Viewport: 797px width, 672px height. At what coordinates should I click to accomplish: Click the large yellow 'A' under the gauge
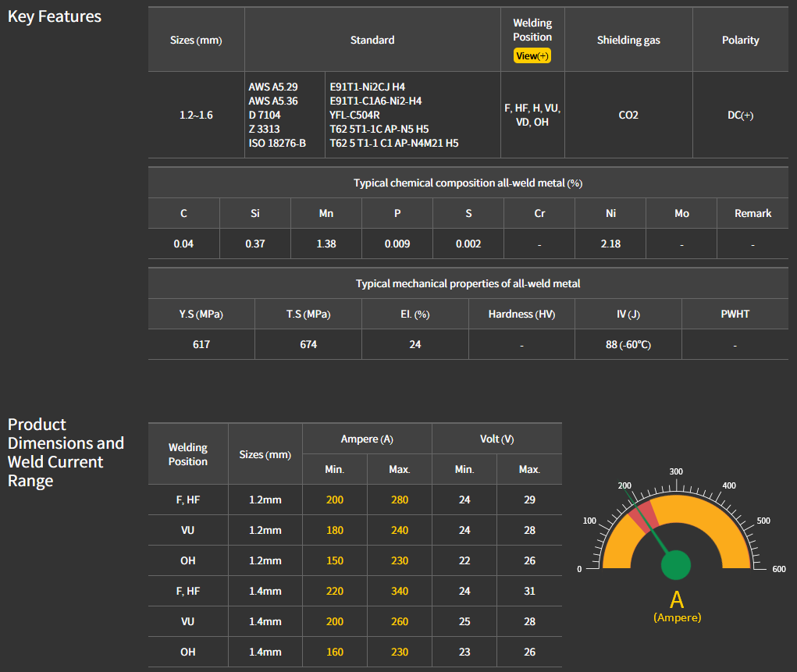[x=677, y=600]
